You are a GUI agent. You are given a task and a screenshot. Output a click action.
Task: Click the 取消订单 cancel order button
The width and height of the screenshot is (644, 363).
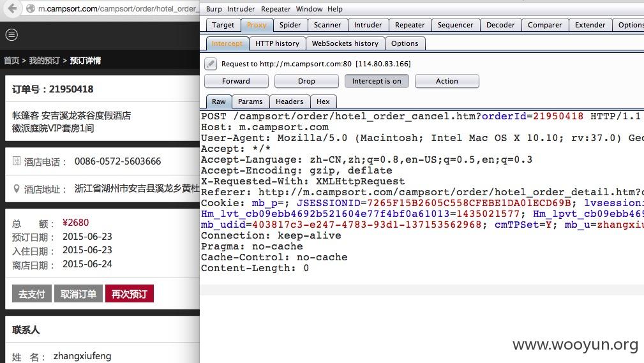click(x=79, y=294)
